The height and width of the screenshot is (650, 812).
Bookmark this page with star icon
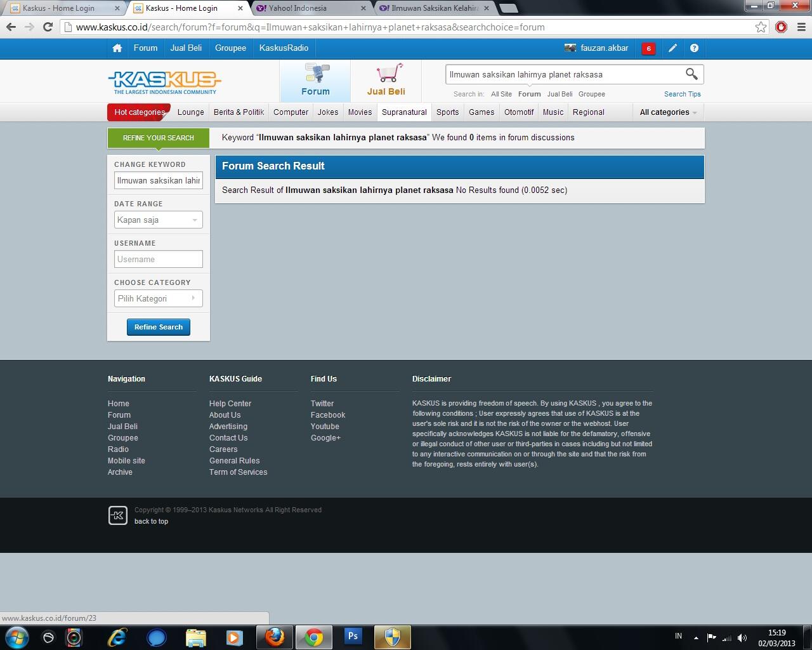(x=761, y=27)
